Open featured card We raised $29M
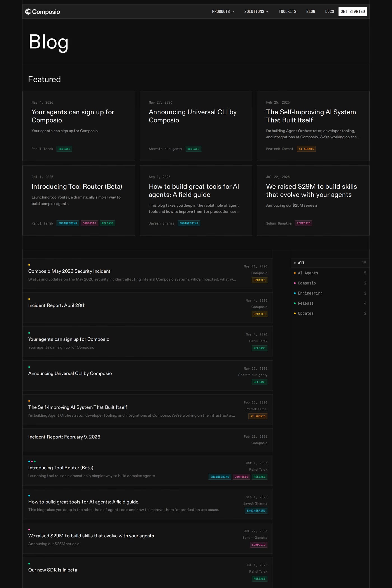The height and width of the screenshot is (588, 392). pos(313,200)
